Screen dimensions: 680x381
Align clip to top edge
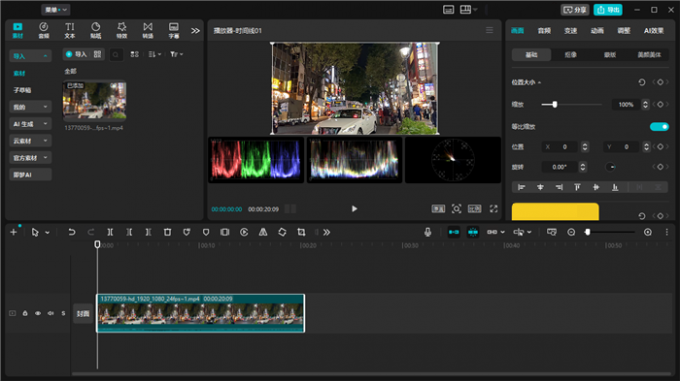(x=577, y=187)
